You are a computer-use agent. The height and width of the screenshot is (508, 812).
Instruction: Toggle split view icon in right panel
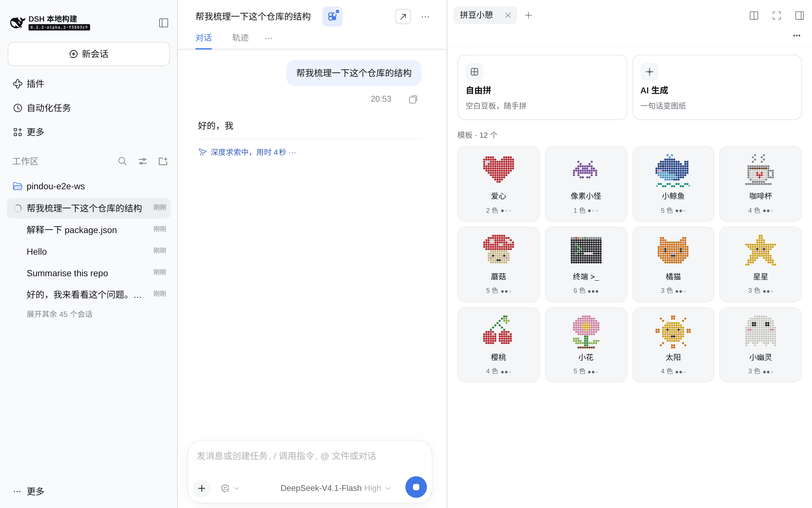pyautogui.click(x=754, y=16)
